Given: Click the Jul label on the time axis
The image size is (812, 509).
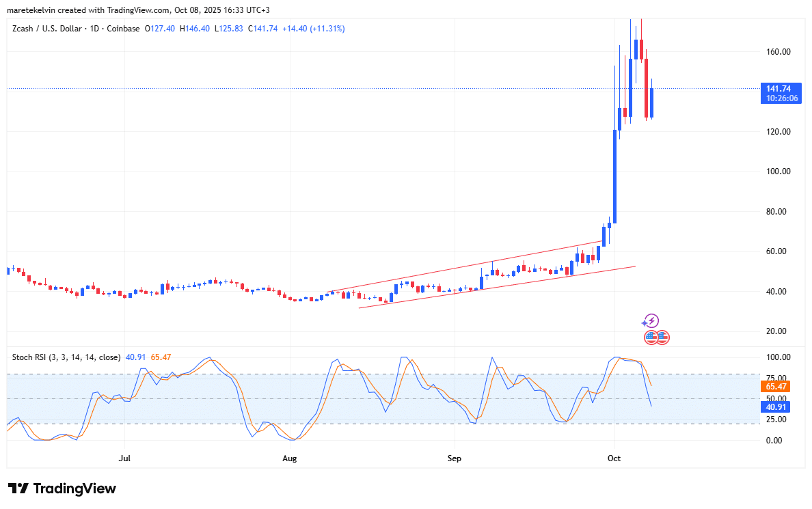Looking at the screenshot, I should [x=124, y=458].
